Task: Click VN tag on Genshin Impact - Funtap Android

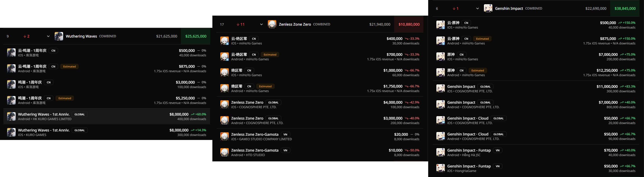Action: [x=498, y=150]
